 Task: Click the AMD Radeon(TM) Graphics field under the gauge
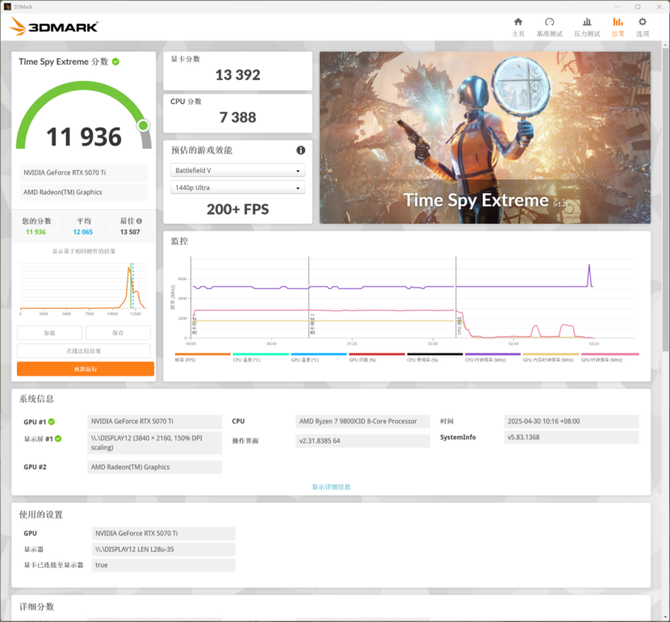coord(84,192)
